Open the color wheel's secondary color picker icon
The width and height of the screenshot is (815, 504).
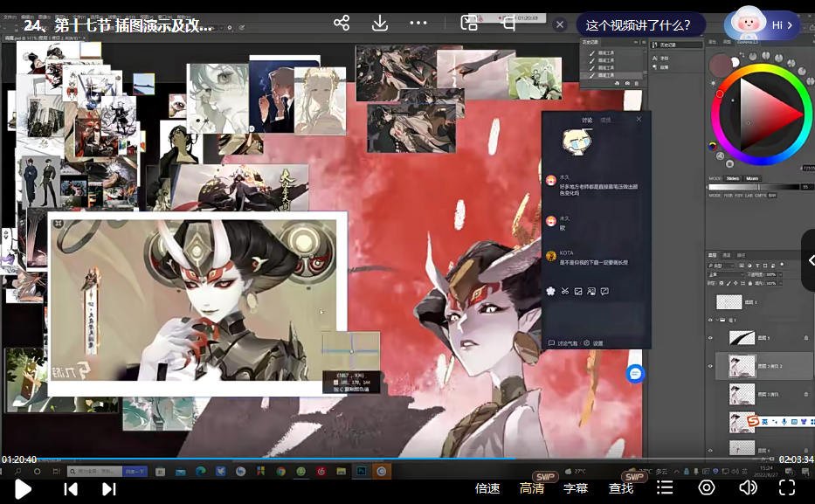point(736,63)
